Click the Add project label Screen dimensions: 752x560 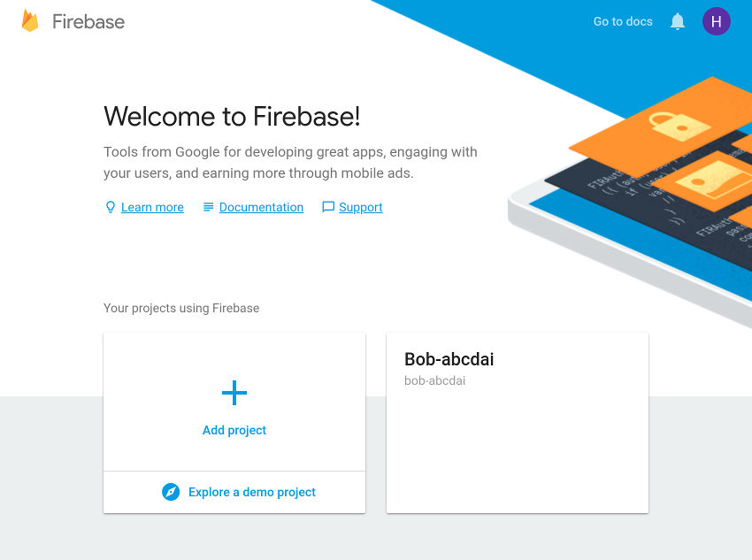pos(234,430)
